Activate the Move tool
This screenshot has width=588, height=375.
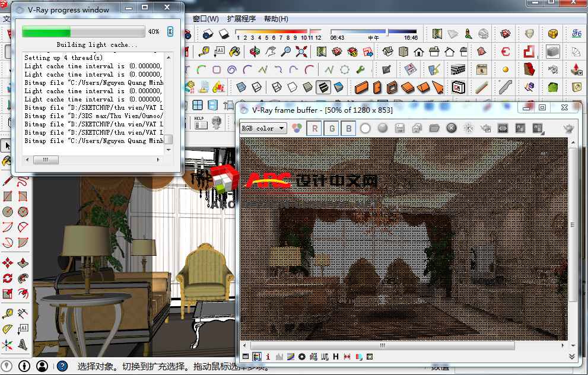8,262
